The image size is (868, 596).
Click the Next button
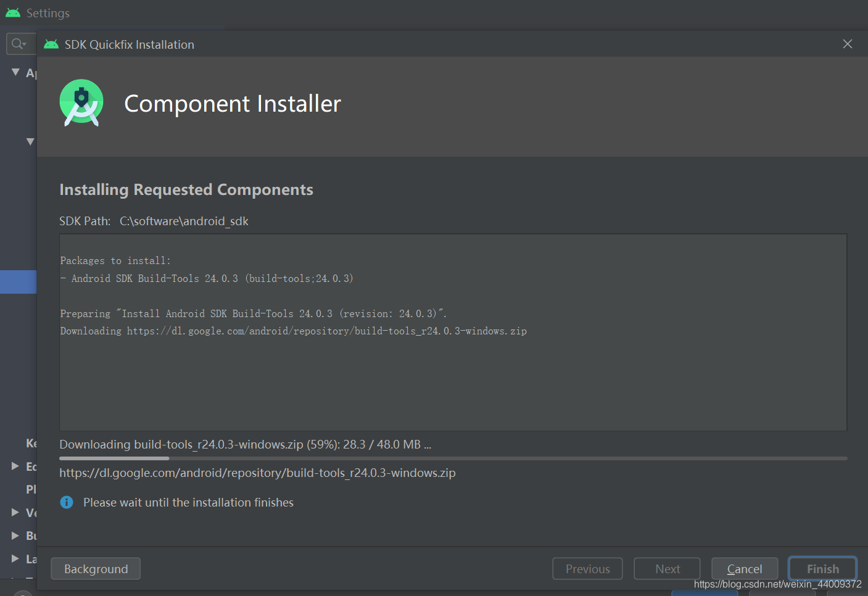click(667, 569)
